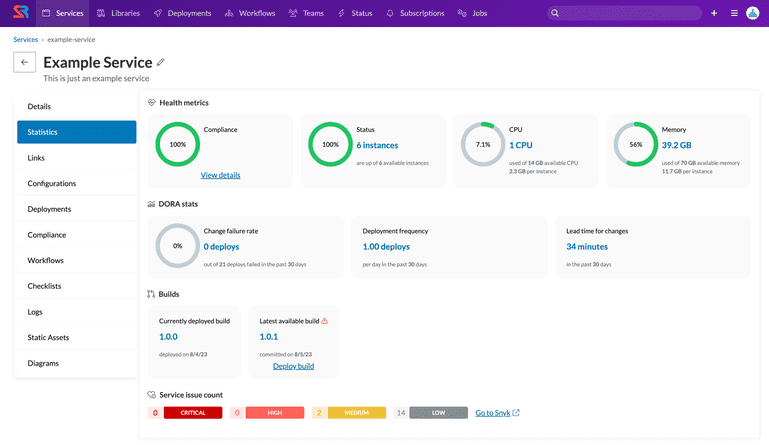
Task: Click the Libraries book icon in the navbar
Action: click(x=101, y=13)
